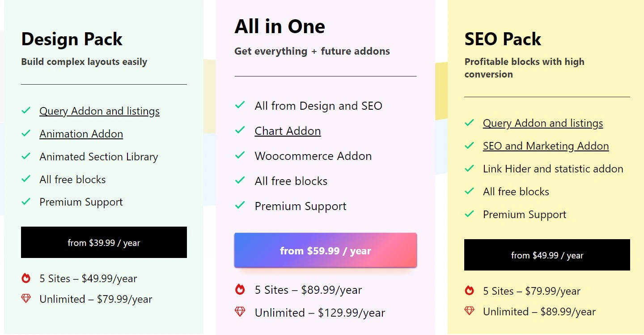The height and width of the screenshot is (335, 644).
Task: Click diamond icon beside Unlimited $79.99/year
Action: click(26, 298)
